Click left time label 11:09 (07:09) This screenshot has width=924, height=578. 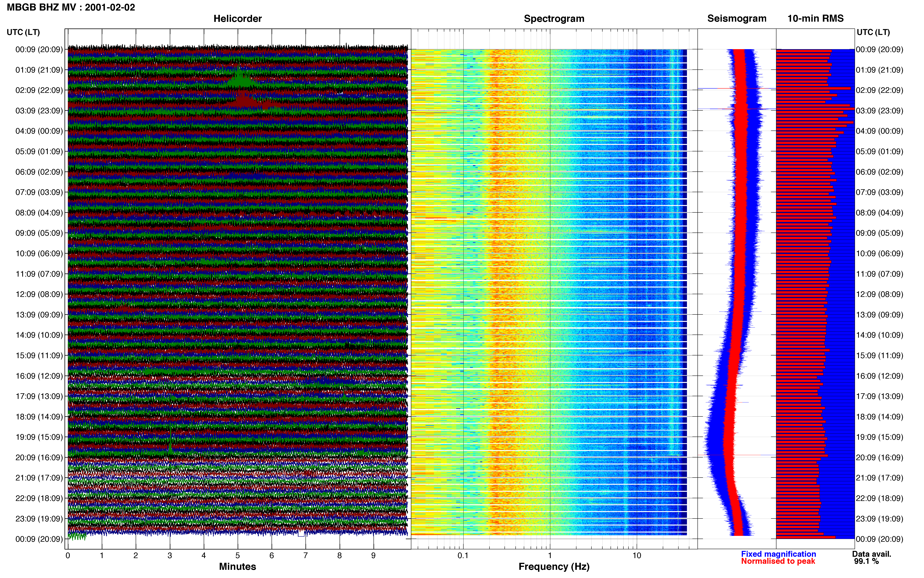point(39,274)
